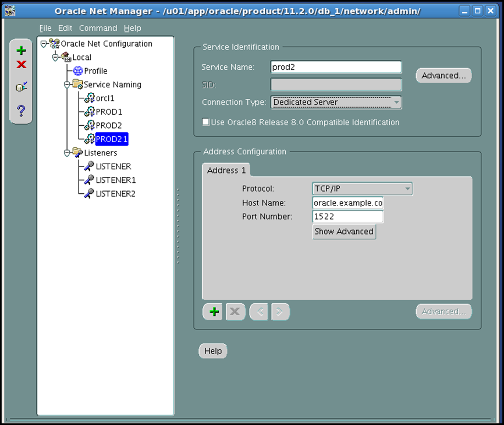Click the PROD1 service icon
The height and width of the screenshot is (425, 504).
90,111
